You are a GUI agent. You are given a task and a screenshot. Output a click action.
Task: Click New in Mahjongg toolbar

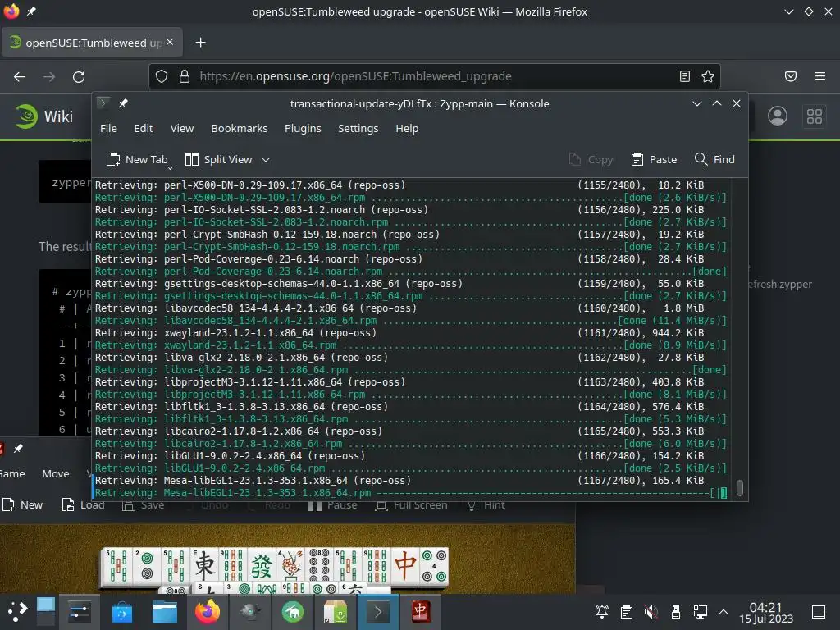point(22,504)
